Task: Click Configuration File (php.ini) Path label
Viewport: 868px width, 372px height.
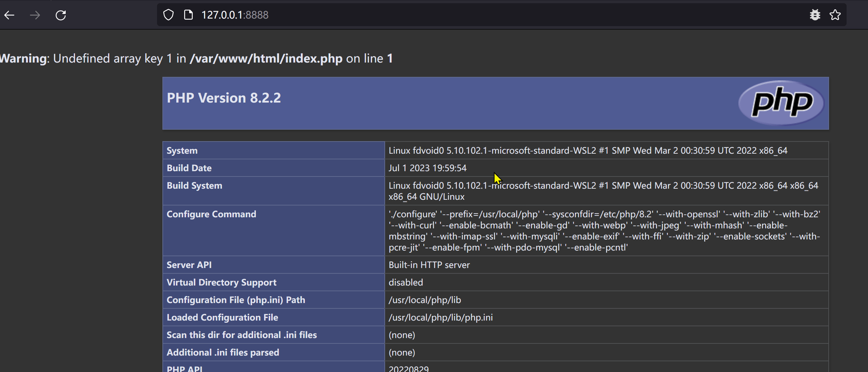Action: point(236,300)
